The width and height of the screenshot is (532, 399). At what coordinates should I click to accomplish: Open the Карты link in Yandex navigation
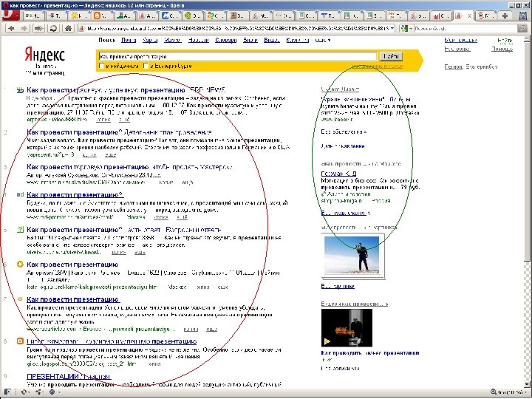click(150, 40)
